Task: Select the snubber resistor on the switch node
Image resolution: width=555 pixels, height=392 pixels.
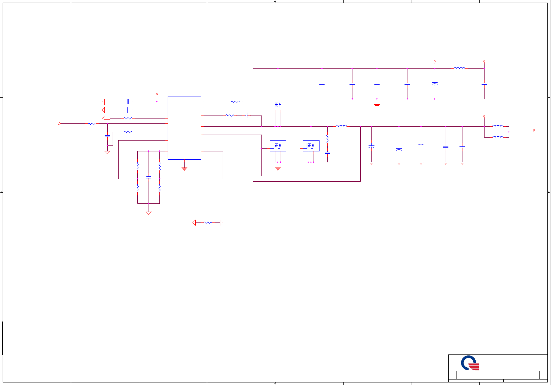Action: tap(327, 139)
